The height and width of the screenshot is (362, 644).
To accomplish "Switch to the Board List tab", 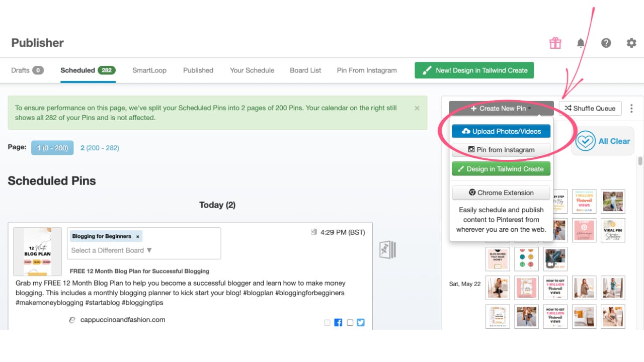I will (x=305, y=70).
